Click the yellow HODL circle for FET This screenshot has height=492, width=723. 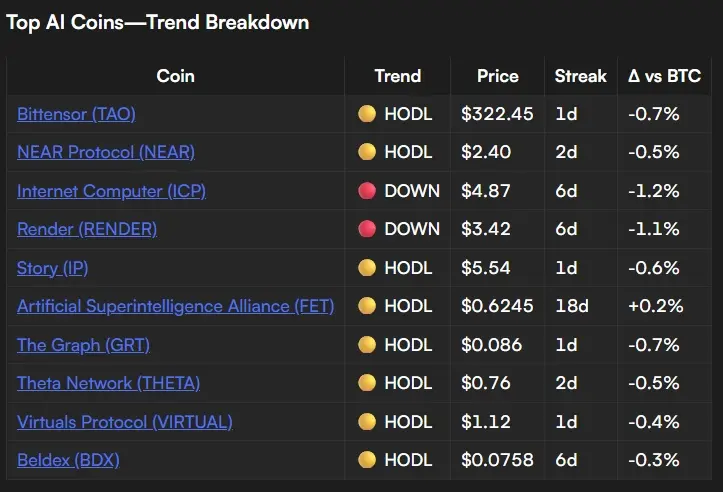[367, 306]
